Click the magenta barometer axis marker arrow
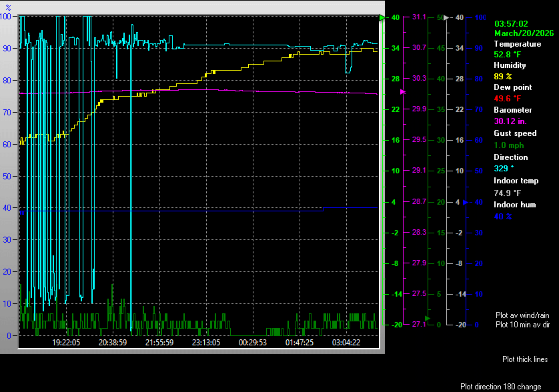 (402, 91)
